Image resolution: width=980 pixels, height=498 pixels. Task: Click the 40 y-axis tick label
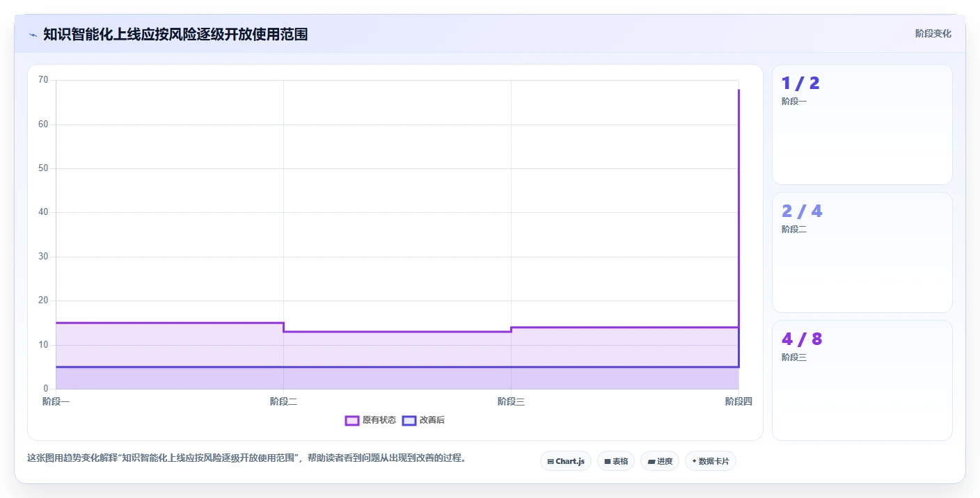pyautogui.click(x=43, y=212)
